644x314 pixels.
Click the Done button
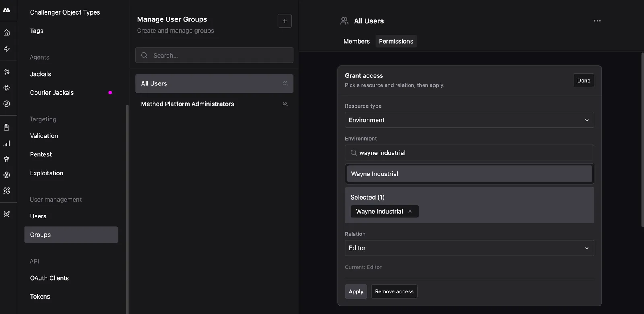pyautogui.click(x=584, y=81)
